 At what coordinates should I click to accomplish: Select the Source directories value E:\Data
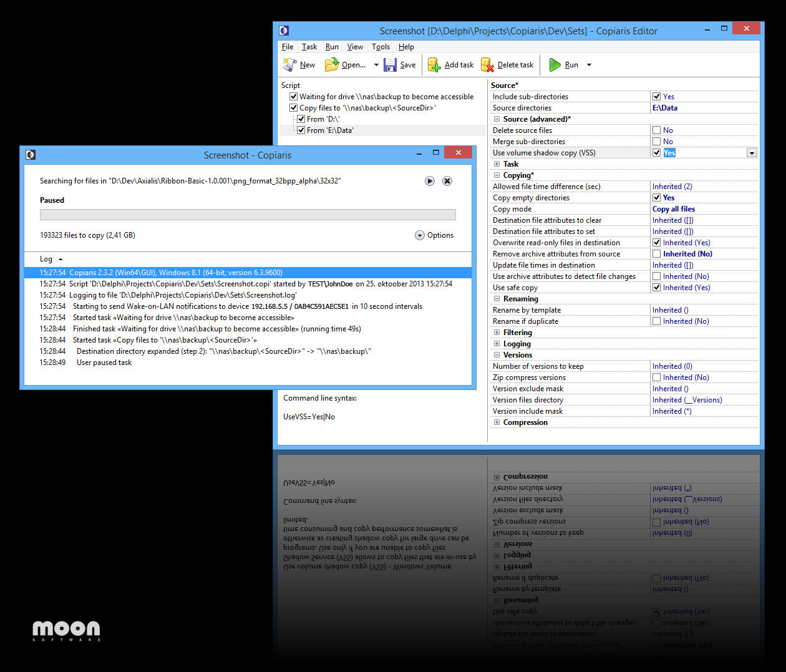click(x=665, y=108)
